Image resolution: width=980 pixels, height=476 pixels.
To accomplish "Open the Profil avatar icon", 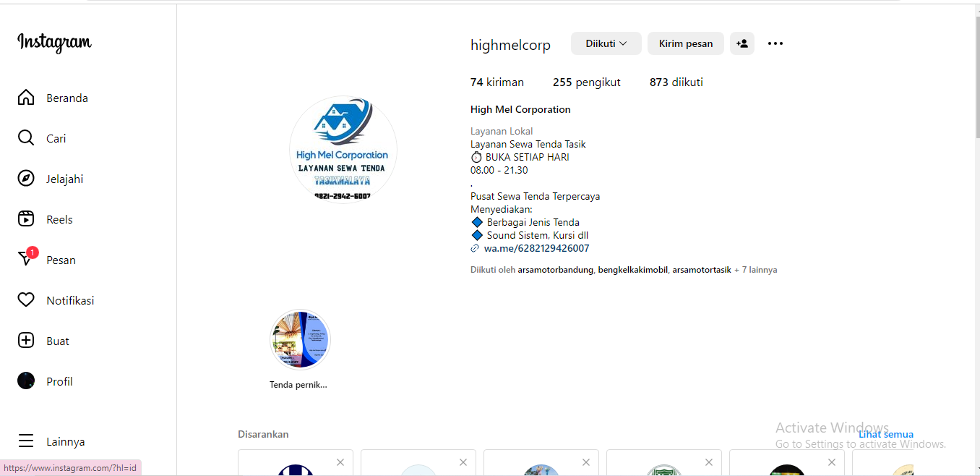I will pos(26,381).
